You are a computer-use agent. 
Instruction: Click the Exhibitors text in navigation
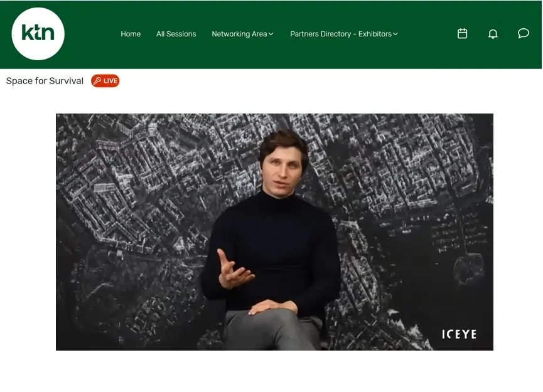pyautogui.click(x=375, y=34)
